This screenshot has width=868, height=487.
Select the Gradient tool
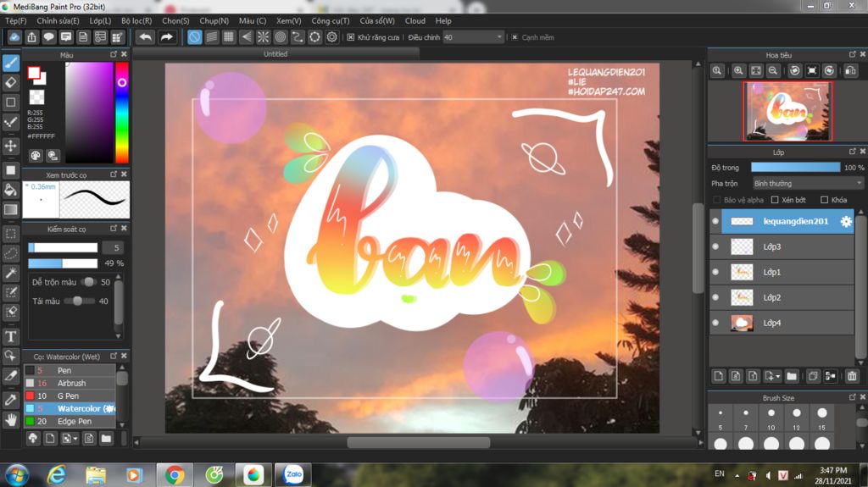(x=10, y=209)
